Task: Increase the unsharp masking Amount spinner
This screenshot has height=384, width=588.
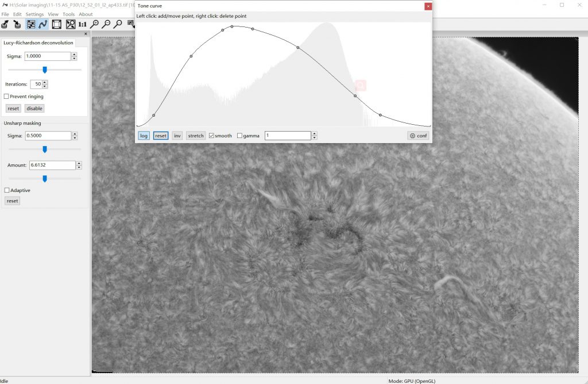Action: [x=79, y=163]
